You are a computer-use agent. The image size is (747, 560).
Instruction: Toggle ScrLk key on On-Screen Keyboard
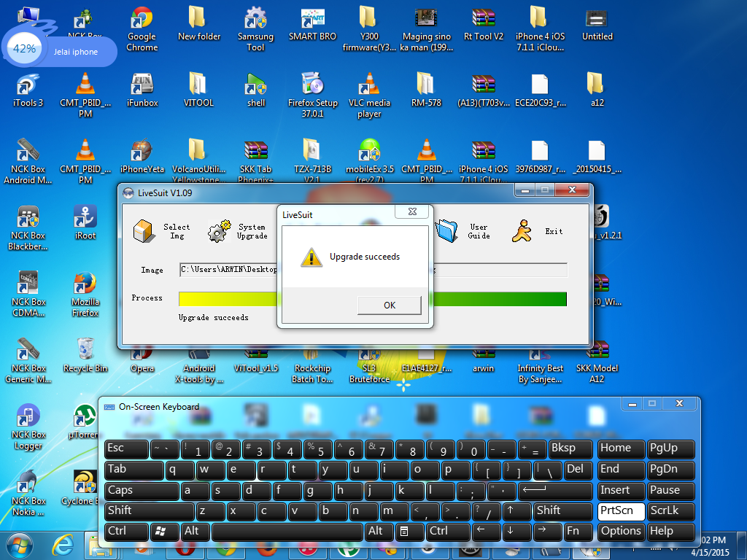670,510
